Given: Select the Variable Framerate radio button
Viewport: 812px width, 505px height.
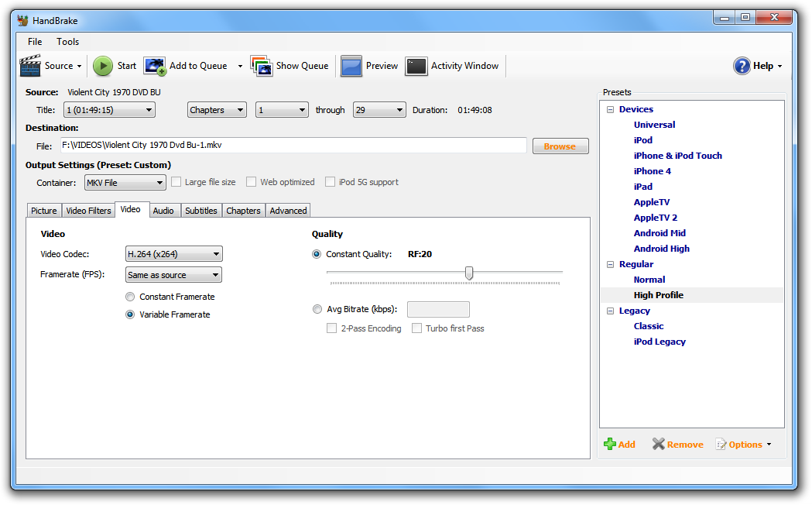Looking at the screenshot, I should tap(130, 314).
